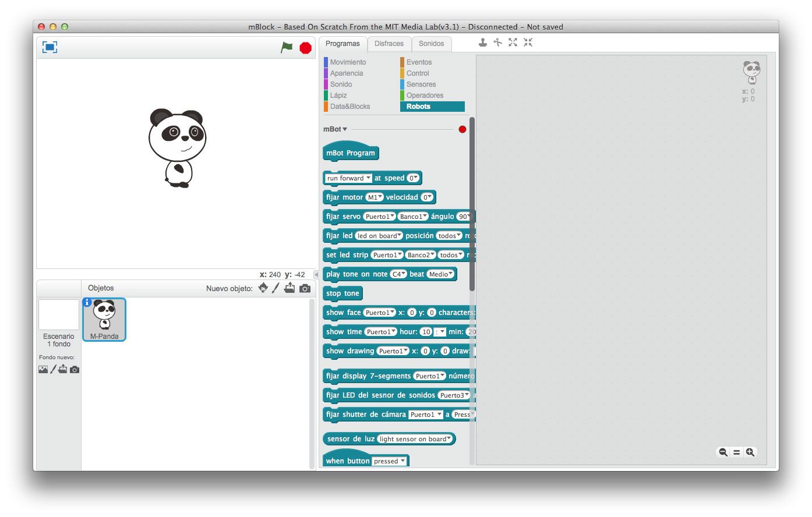Screen dimensions: 812x517
Task: Toggle the stage full screen mode icon
Action: 50,47
